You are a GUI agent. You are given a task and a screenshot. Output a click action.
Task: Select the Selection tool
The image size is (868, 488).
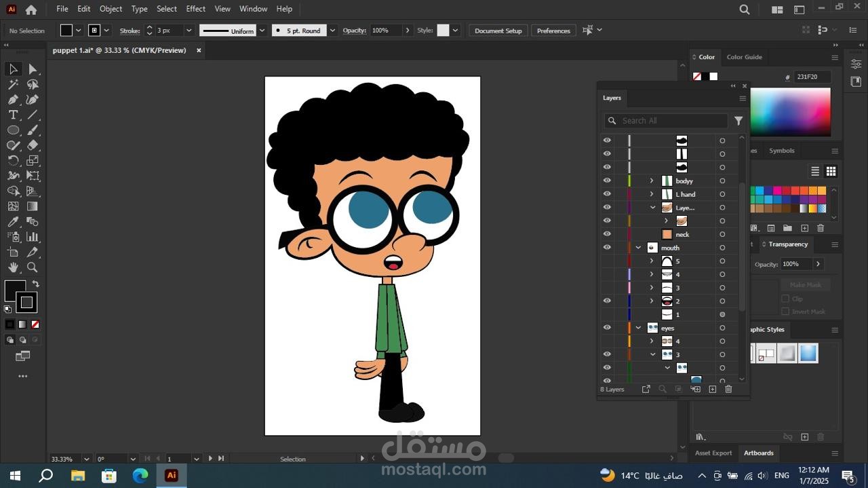(x=13, y=69)
